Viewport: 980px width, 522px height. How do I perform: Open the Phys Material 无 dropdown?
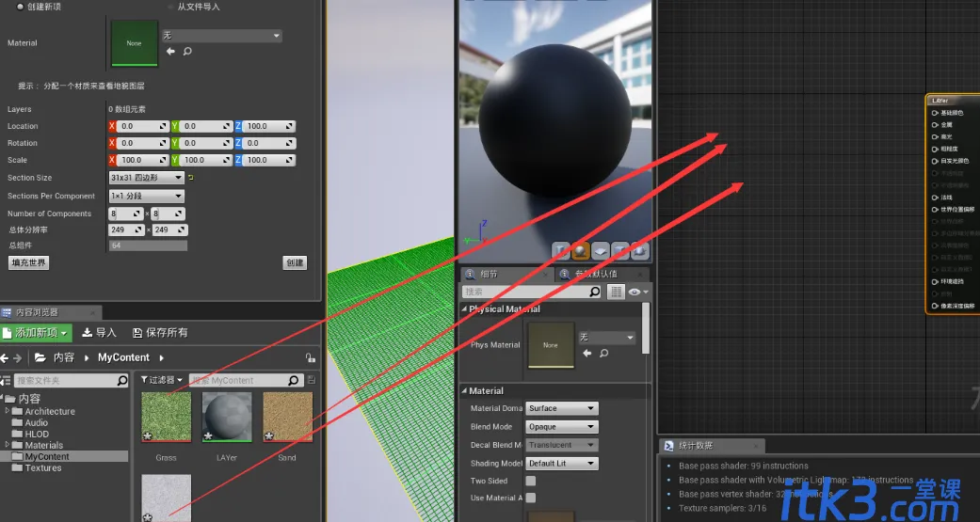click(x=607, y=337)
